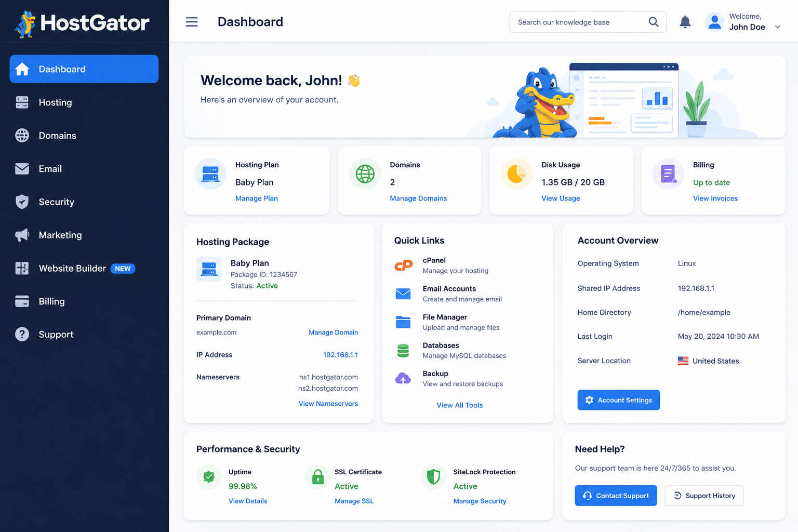This screenshot has width=798, height=532.
Task: Open the Manage Plan link
Action: (x=257, y=198)
